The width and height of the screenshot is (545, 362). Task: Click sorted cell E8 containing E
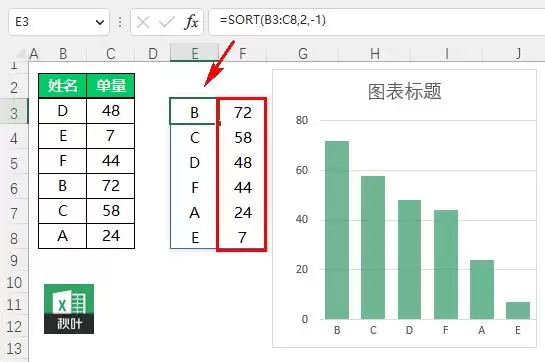pyautogui.click(x=194, y=237)
